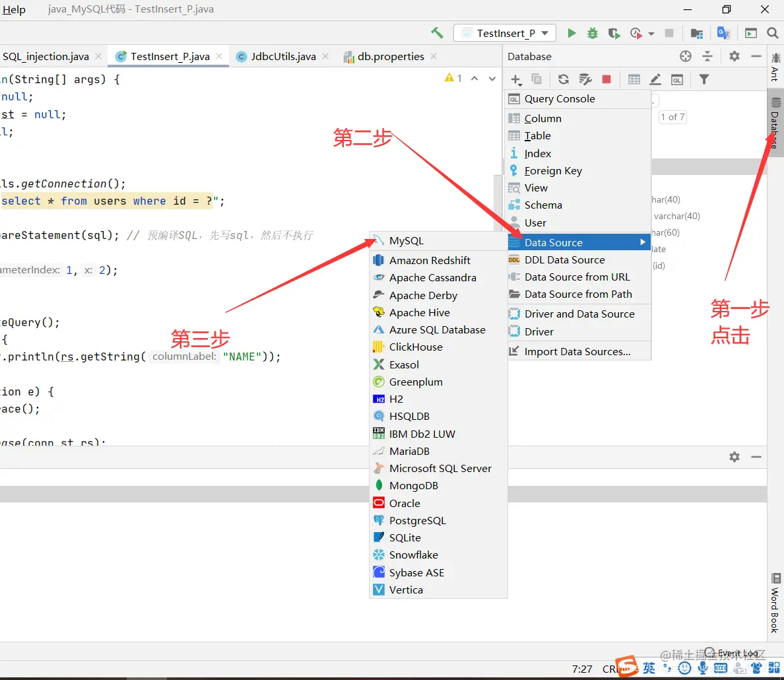This screenshot has width=784, height=680.
Task: Click the Edit source pencil icon
Action: coord(655,79)
